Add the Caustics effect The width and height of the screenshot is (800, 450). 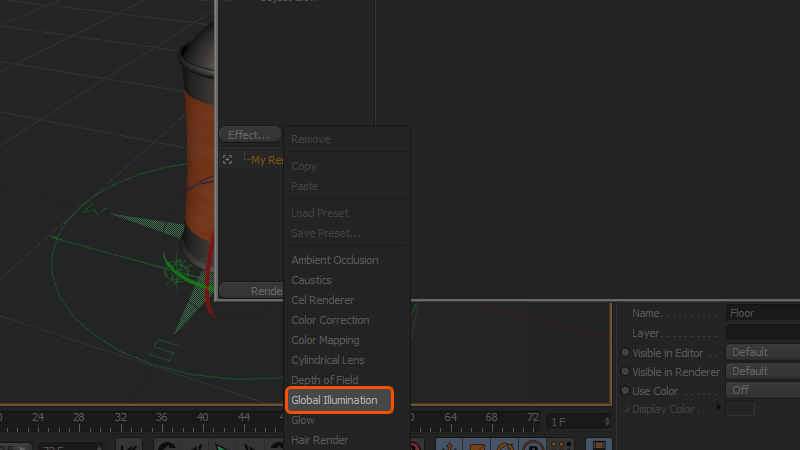coord(311,280)
